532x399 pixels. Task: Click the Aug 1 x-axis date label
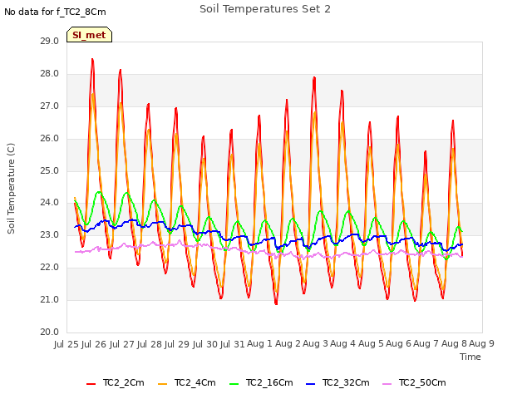259,344
